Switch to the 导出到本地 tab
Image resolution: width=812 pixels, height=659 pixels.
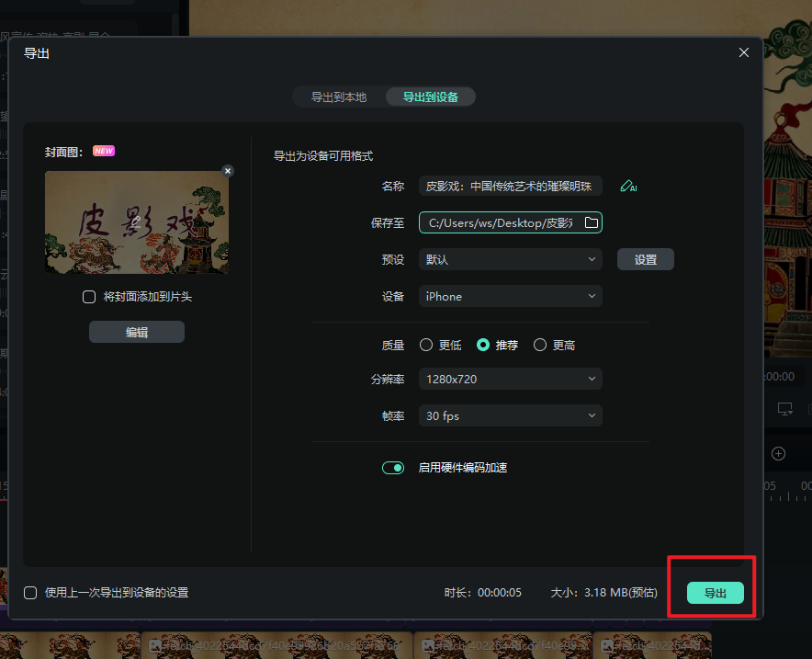click(339, 97)
